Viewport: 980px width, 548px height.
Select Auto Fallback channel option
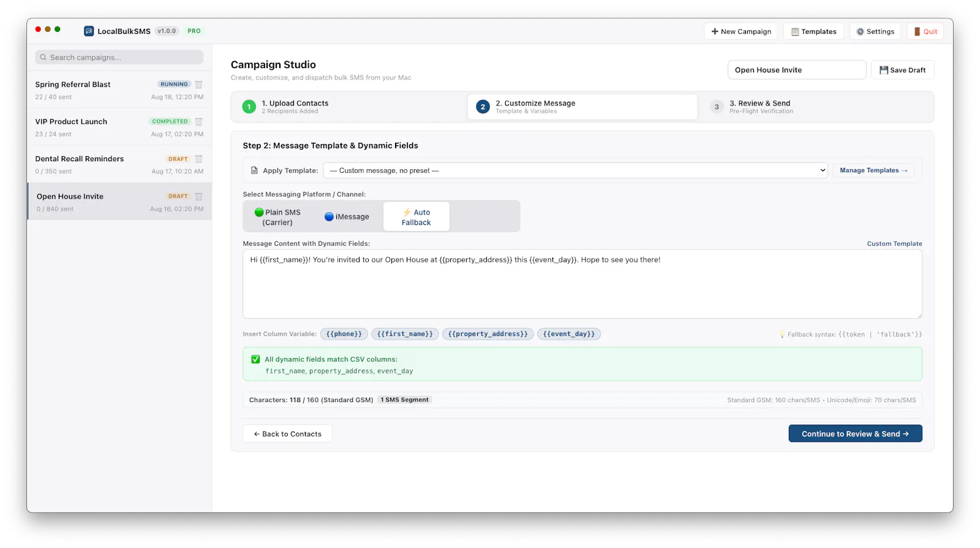coord(417,217)
